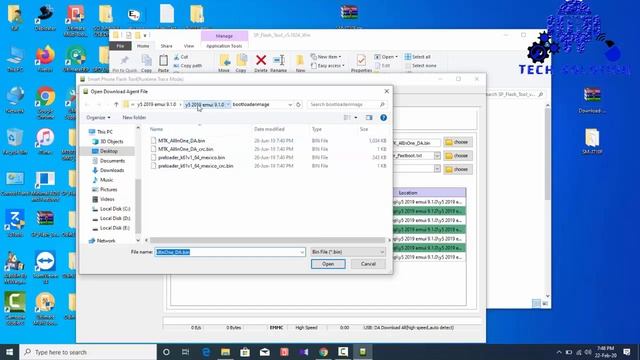Click Copy path in Explorer ribbon
Image resolution: width=640 pixels, height=360 pixels.
tap(188, 66)
